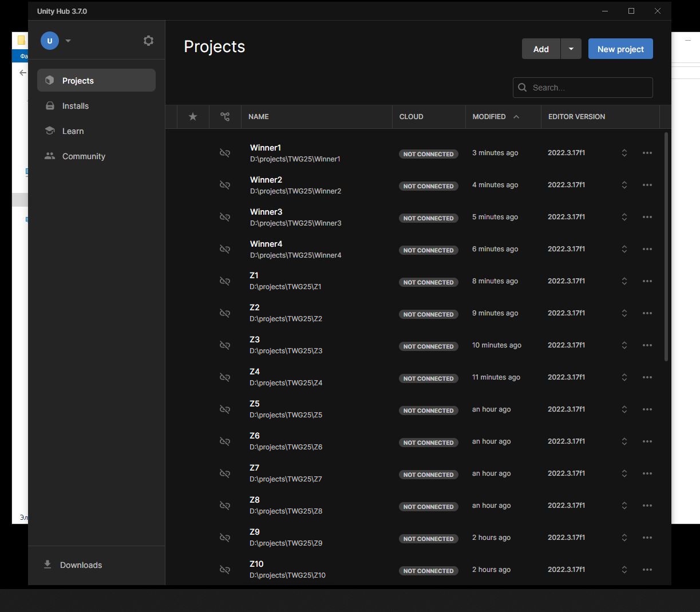Click the '11 minutes ago' modified time
The width and height of the screenshot is (700, 612).
[496, 377]
